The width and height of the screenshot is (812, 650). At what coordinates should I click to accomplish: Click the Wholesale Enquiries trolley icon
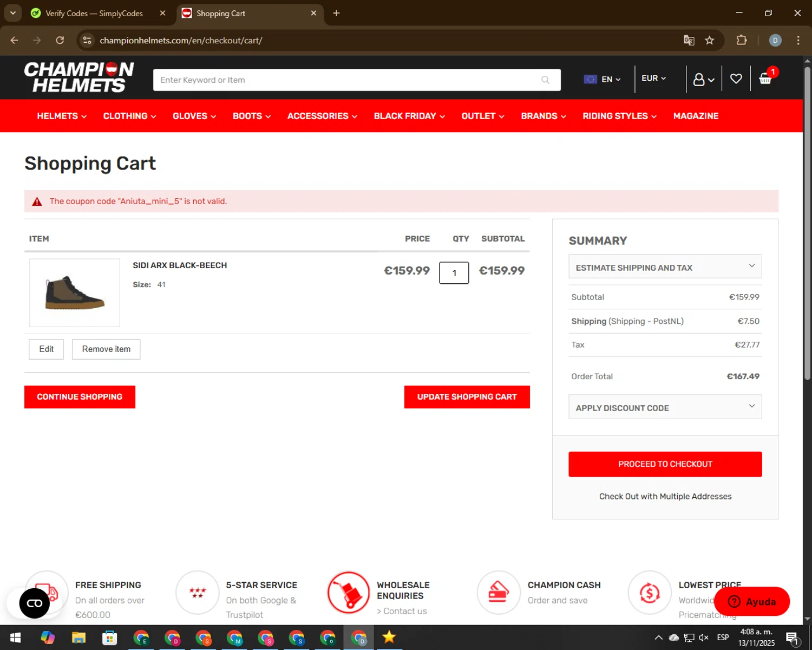348,592
